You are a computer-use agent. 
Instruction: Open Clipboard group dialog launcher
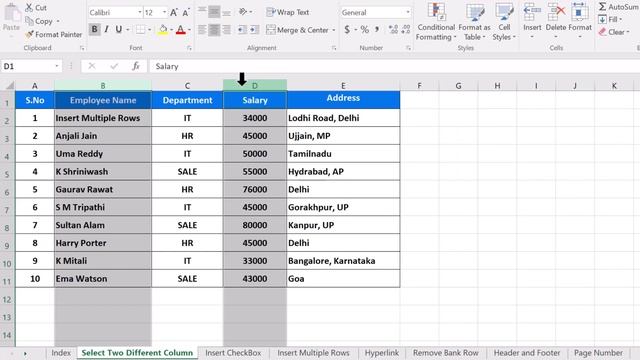82,48
